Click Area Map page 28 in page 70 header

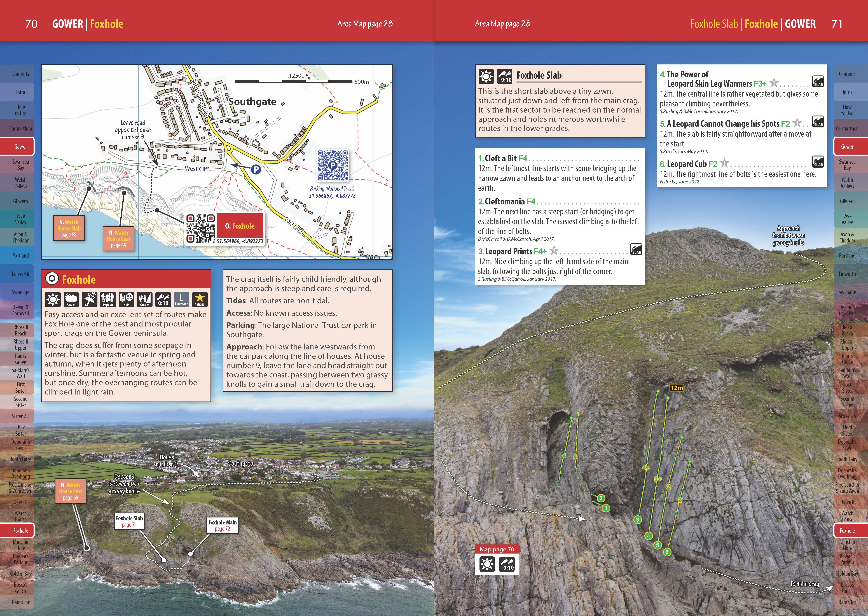(365, 24)
